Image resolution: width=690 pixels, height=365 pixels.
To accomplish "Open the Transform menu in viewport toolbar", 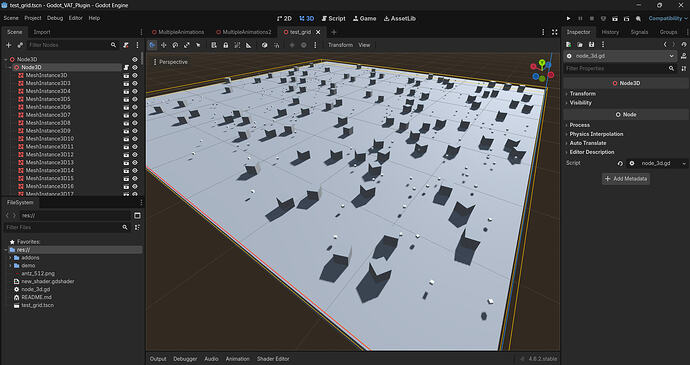I will tap(340, 45).
